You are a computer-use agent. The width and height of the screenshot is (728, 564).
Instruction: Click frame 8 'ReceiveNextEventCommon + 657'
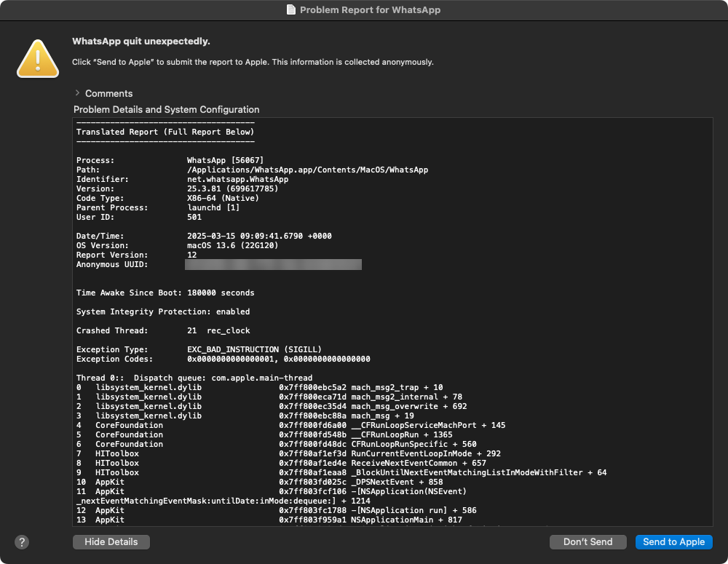click(419, 463)
